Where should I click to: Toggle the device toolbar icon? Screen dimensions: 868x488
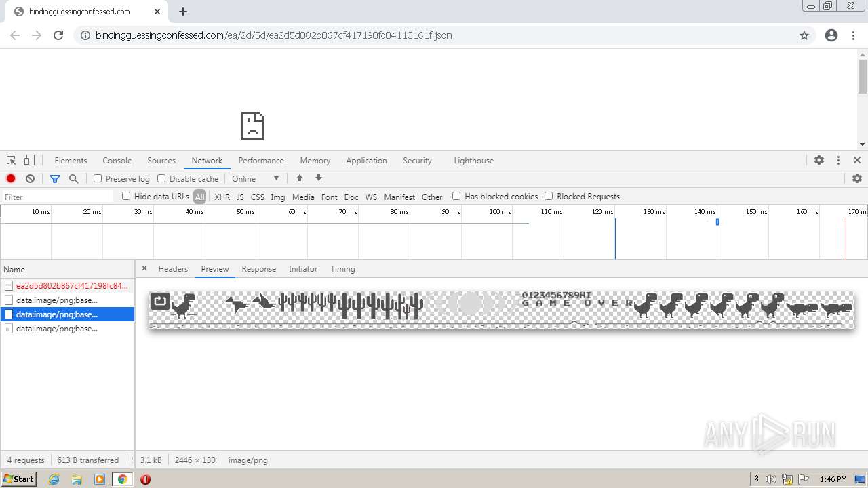[x=29, y=161]
